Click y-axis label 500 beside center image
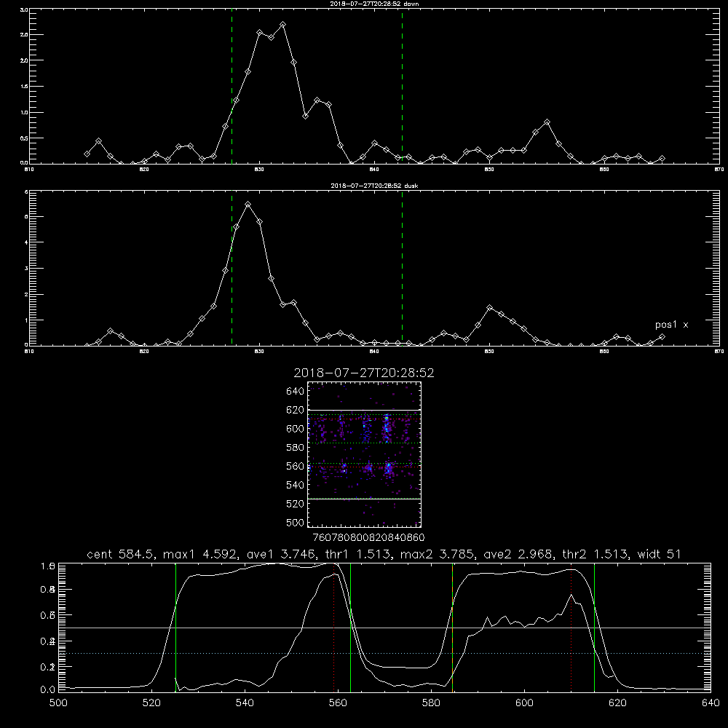728x728 pixels. (296, 522)
